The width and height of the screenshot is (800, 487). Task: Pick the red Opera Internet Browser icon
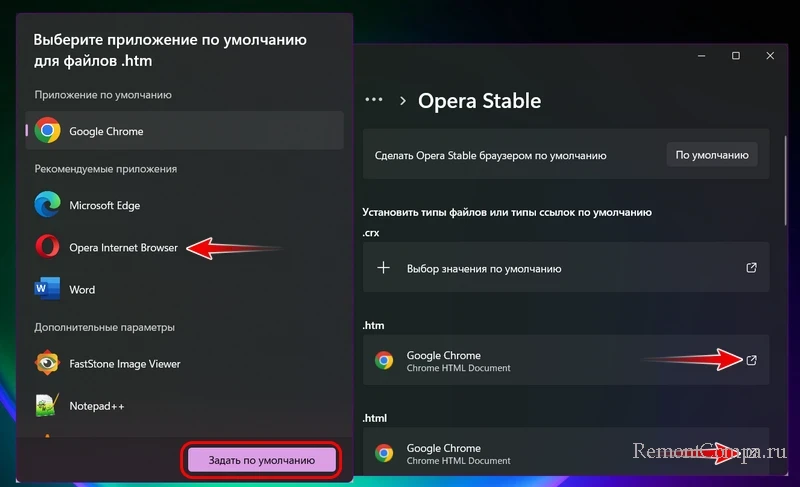(47, 247)
